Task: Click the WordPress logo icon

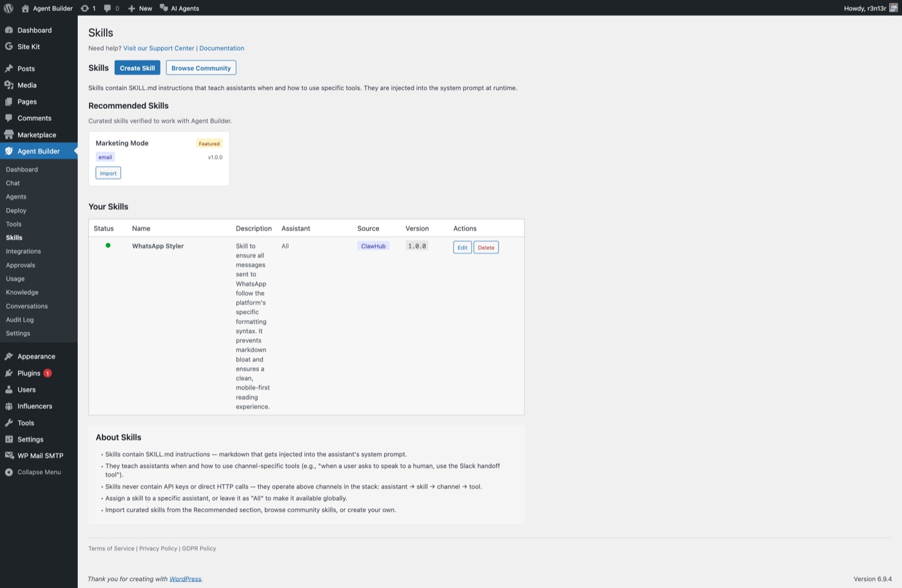Action: tap(8, 8)
